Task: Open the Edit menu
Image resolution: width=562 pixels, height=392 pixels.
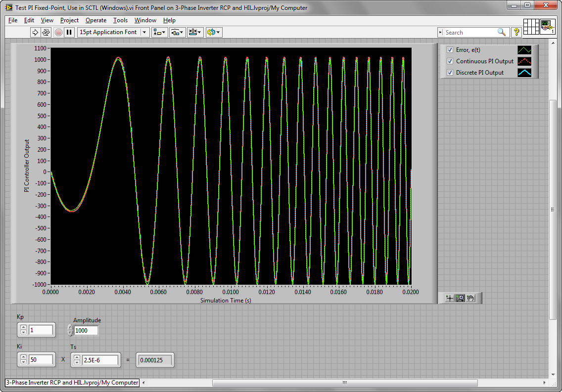Action: (x=29, y=20)
